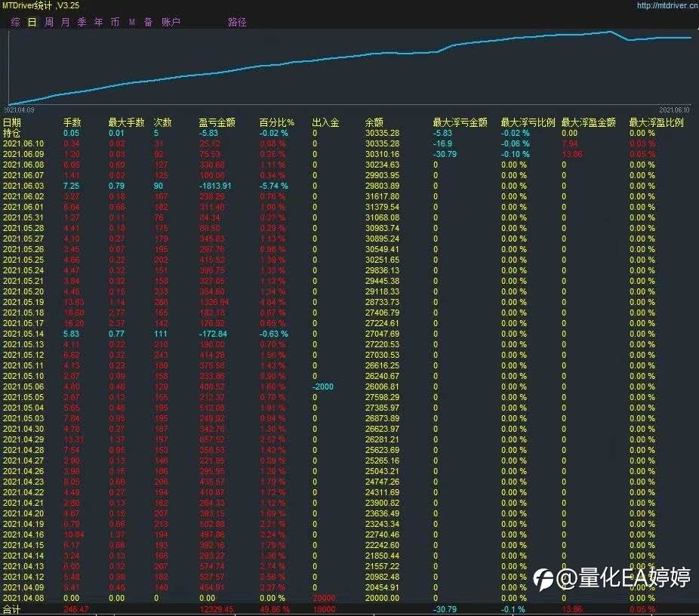Click the -30.79 floating loss for 2021.06.09
699x616 pixels.
[x=445, y=154]
